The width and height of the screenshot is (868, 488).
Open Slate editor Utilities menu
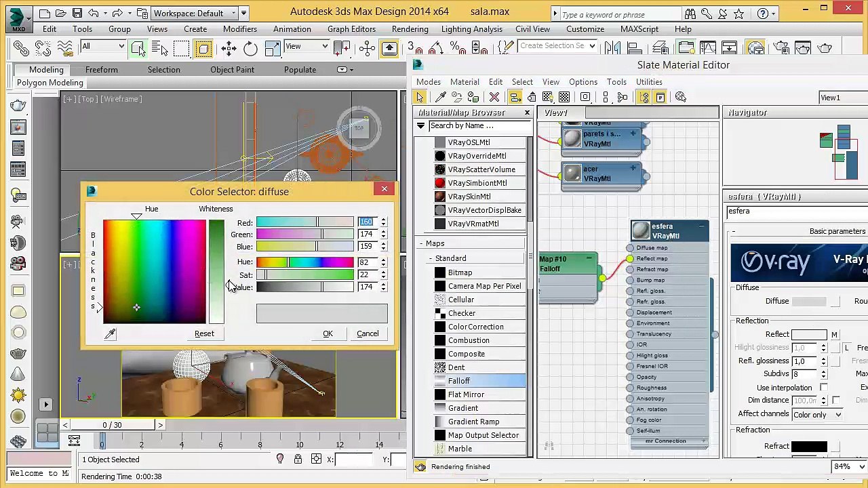click(x=649, y=82)
